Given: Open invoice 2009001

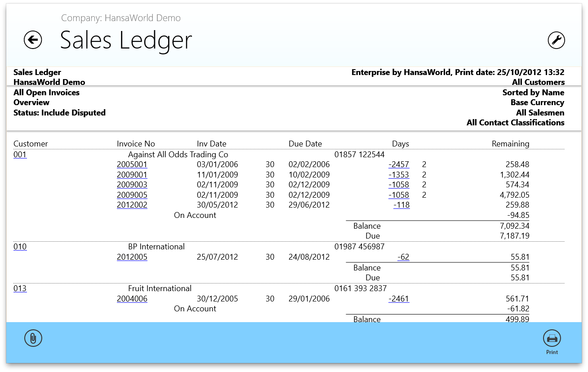Looking at the screenshot, I should [132, 175].
